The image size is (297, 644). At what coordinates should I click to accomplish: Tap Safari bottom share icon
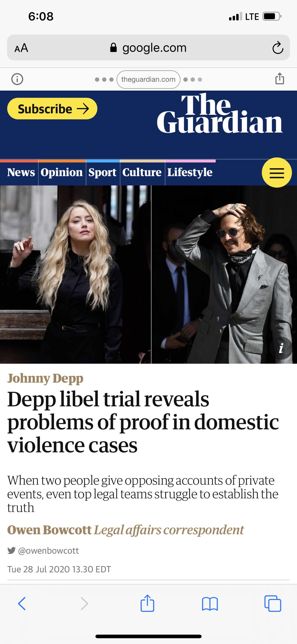pyautogui.click(x=147, y=603)
